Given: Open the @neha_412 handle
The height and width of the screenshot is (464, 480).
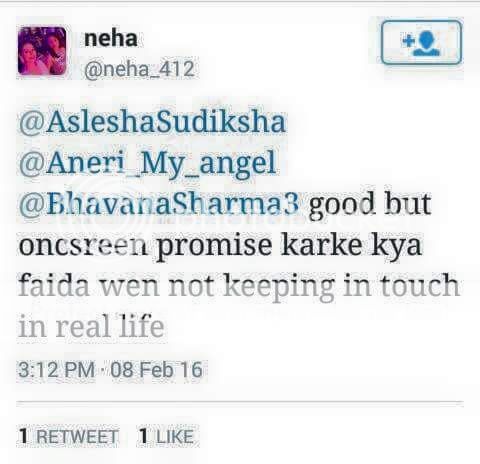Looking at the screenshot, I should click(x=139, y=69).
